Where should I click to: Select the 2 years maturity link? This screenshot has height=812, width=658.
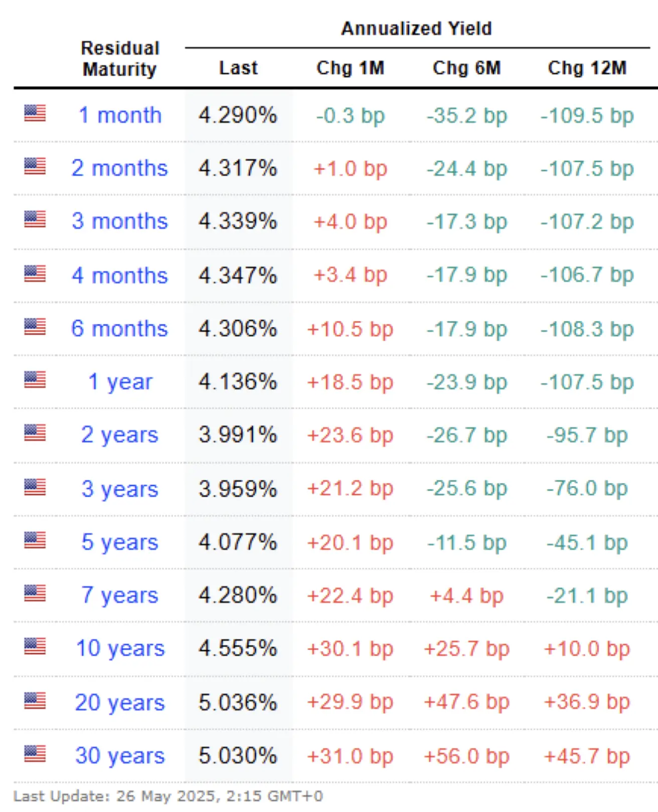120,435
